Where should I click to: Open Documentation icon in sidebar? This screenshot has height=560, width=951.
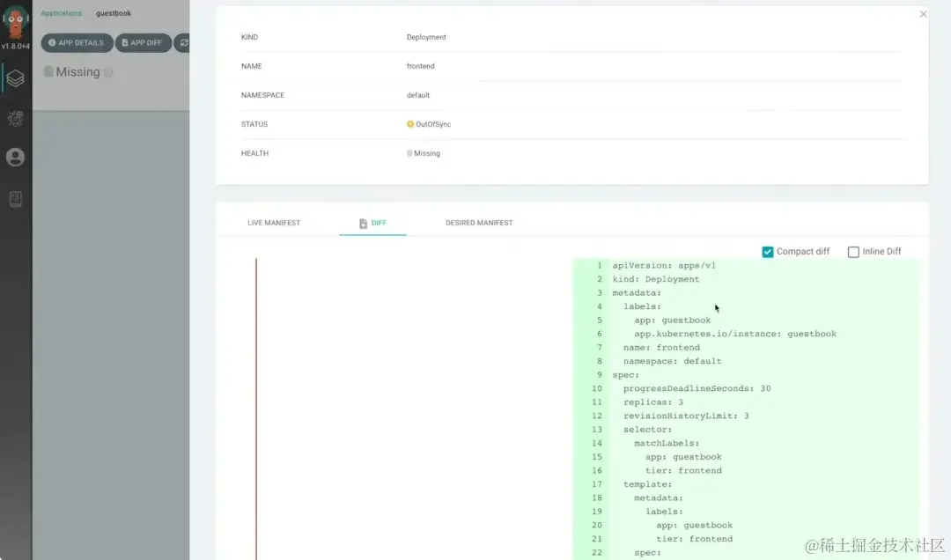pos(15,199)
